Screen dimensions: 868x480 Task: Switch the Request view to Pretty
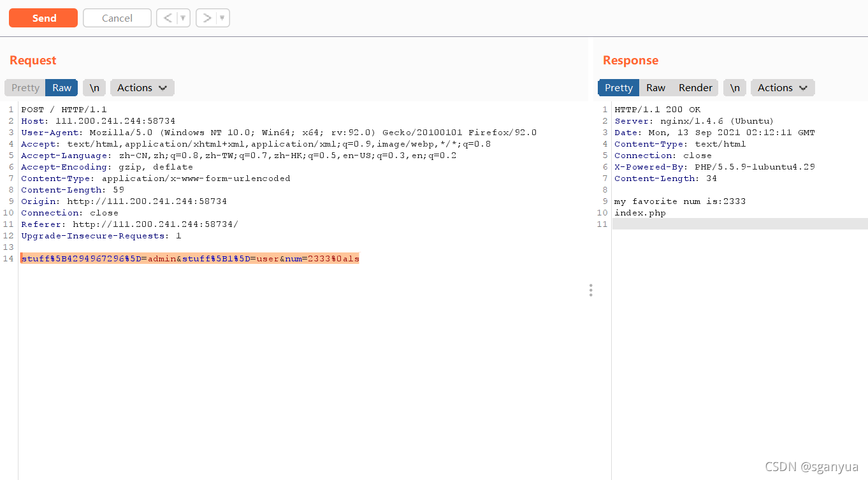point(24,87)
